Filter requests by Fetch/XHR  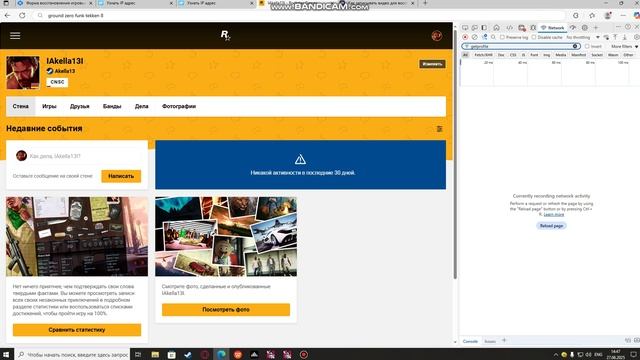click(x=483, y=55)
